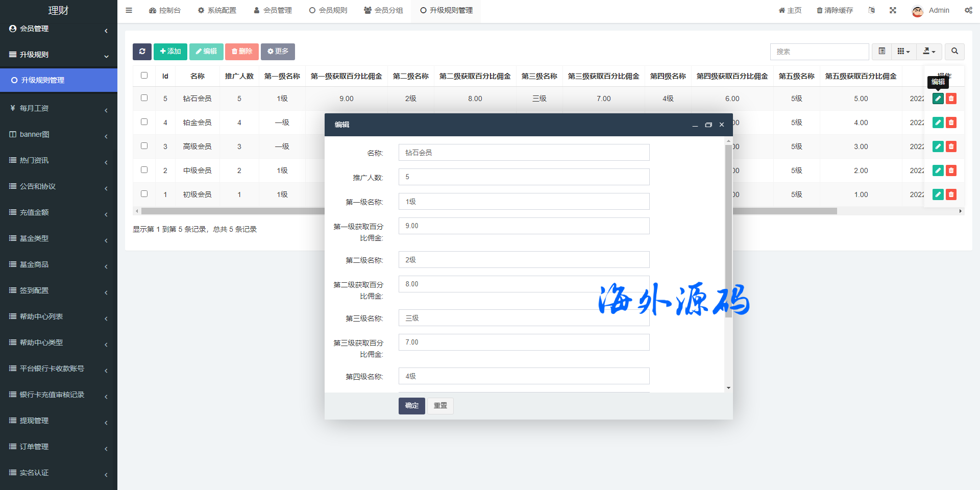Check the checkbox for 钻石会员 row

(144, 98)
